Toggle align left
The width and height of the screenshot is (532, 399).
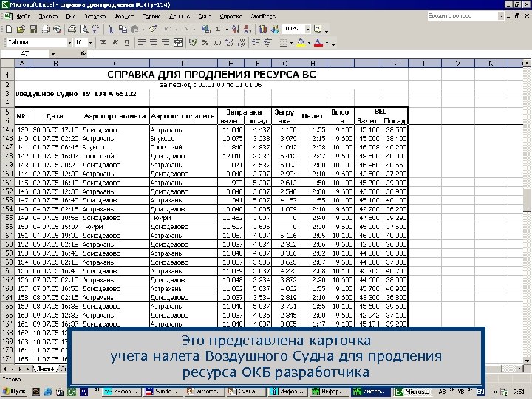[x=142, y=42]
